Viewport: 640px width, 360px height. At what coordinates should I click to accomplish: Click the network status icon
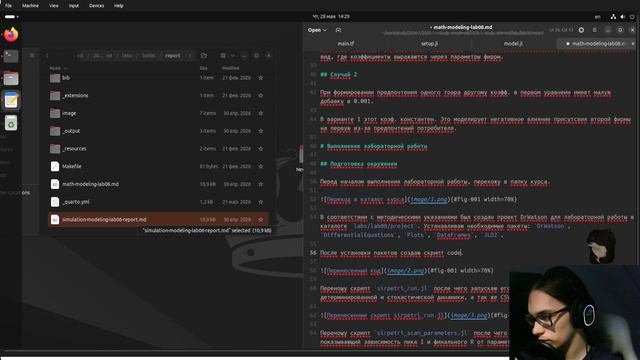pyautogui.click(x=613, y=17)
